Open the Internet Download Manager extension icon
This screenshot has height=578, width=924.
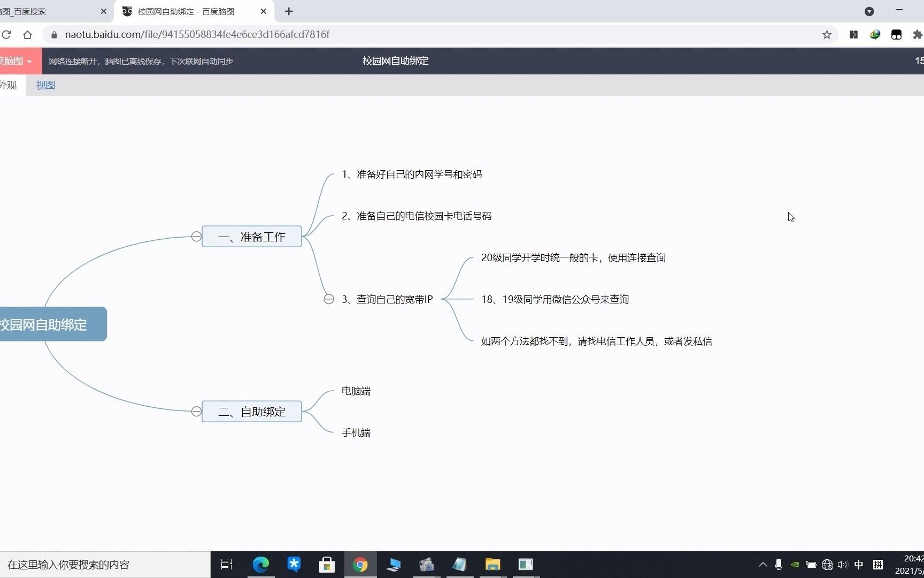point(875,35)
